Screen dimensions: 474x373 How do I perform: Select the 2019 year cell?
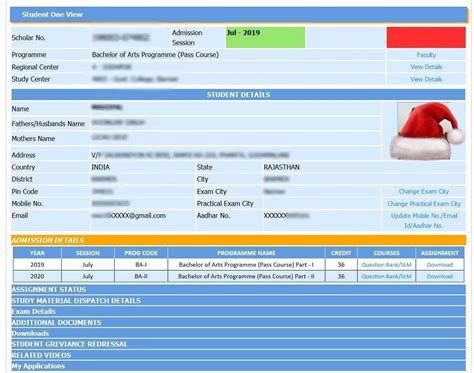click(37, 265)
